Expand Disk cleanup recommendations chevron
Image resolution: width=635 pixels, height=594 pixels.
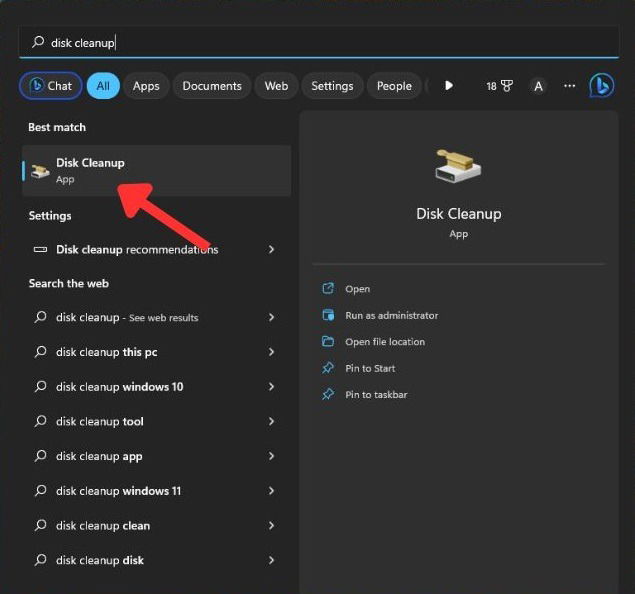coord(271,249)
